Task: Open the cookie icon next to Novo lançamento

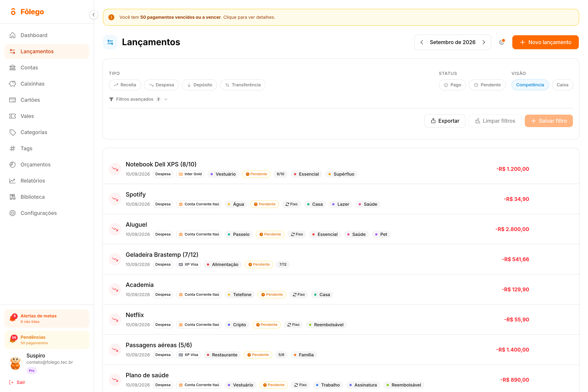Action: point(501,42)
